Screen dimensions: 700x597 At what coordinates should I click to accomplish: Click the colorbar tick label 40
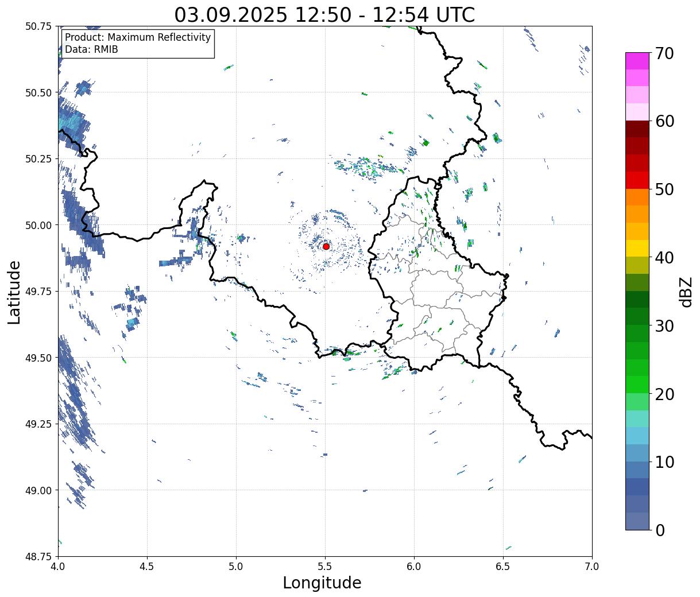click(664, 257)
